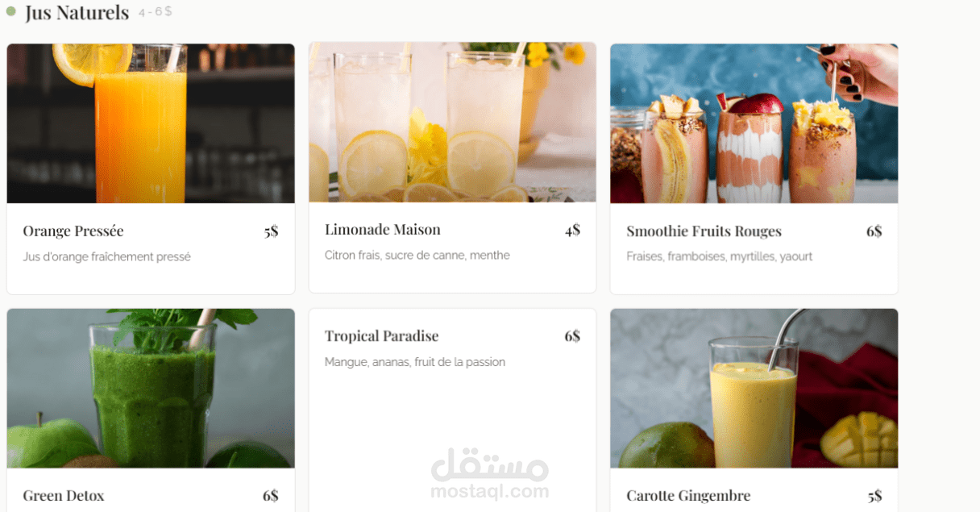Click the Green Detox item name
The height and width of the screenshot is (512, 980).
pos(64,496)
